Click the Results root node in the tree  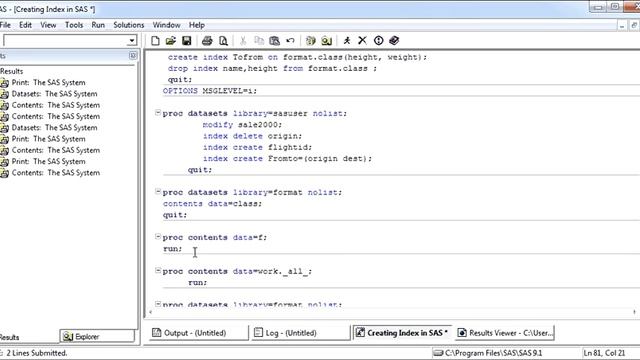11,71
